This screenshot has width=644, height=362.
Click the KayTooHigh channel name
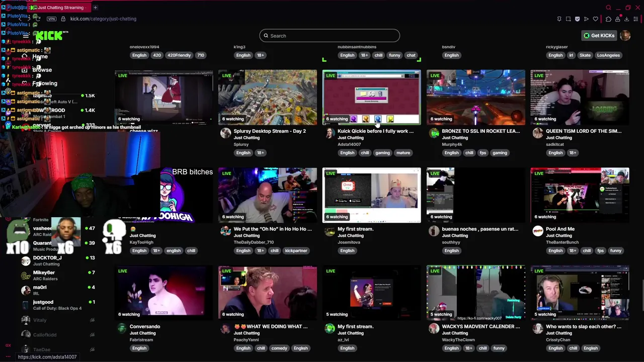tap(141, 242)
